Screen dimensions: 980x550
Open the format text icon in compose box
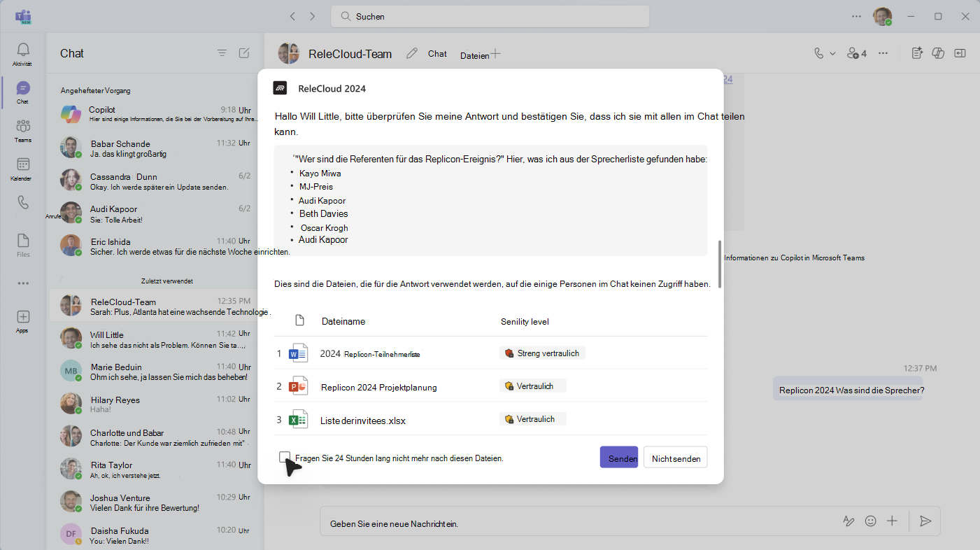coord(848,521)
